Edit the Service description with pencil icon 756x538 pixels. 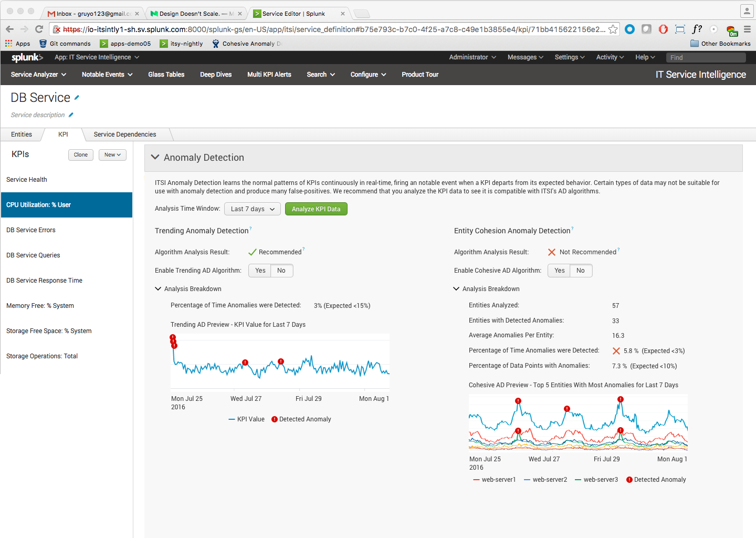pyautogui.click(x=71, y=115)
